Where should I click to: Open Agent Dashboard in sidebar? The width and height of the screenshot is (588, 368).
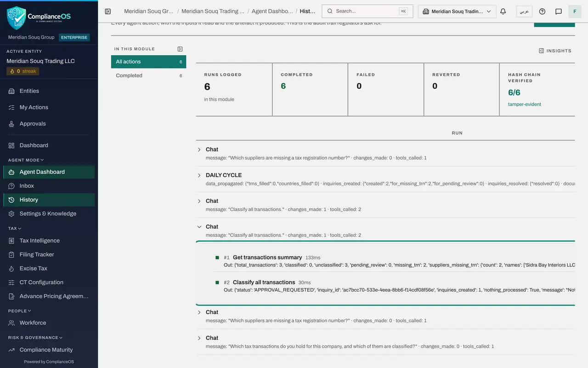tap(49, 172)
